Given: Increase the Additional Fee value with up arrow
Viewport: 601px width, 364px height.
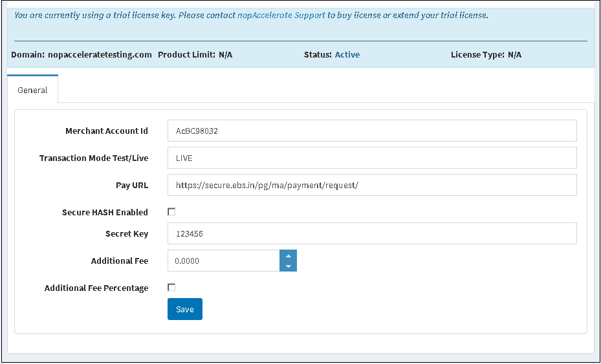Looking at the screenshot, I should point(288,255).
